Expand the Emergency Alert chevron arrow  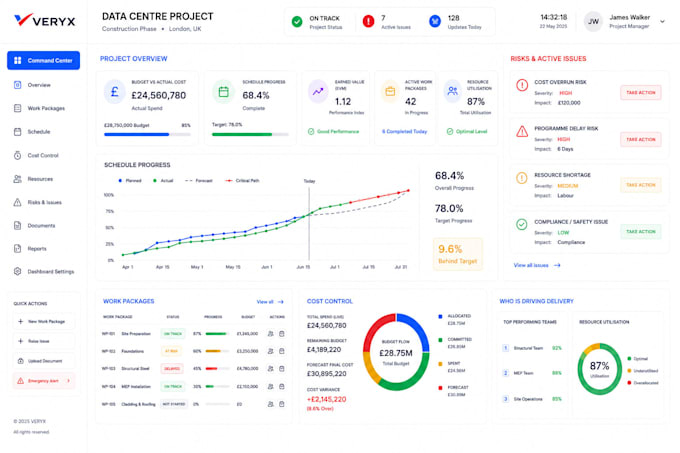[69, 381]
